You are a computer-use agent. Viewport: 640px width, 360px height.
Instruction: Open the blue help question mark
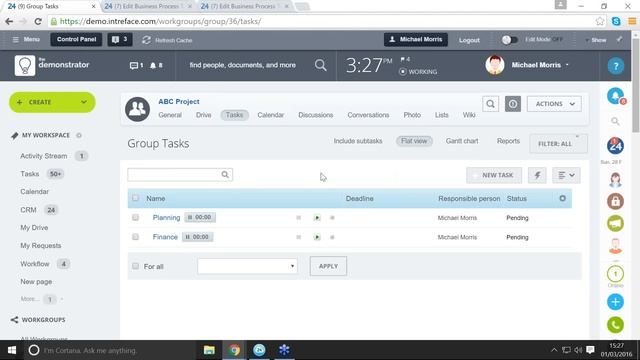pos(616,66)
